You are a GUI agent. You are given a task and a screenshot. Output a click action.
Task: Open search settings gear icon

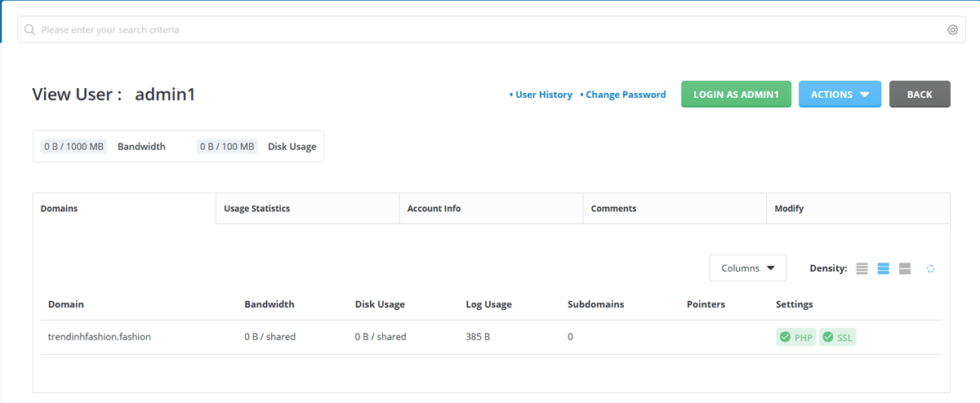pos(952,30)
